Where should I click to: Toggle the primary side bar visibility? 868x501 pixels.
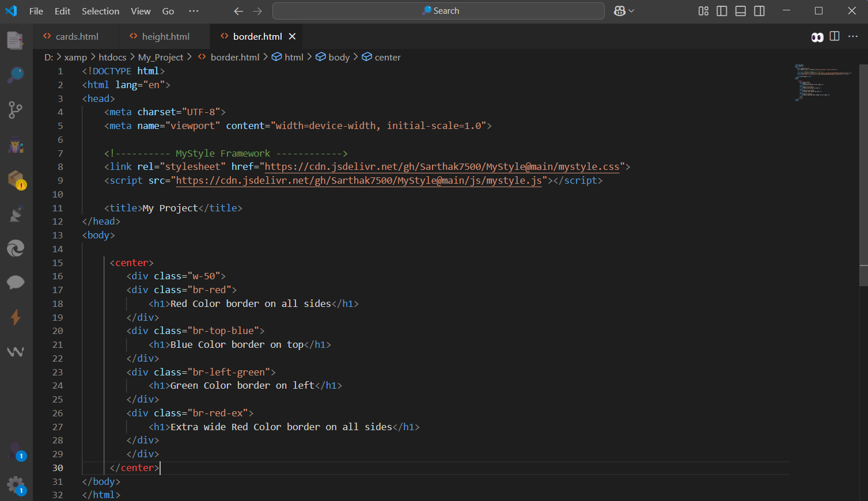pos(722,11)
